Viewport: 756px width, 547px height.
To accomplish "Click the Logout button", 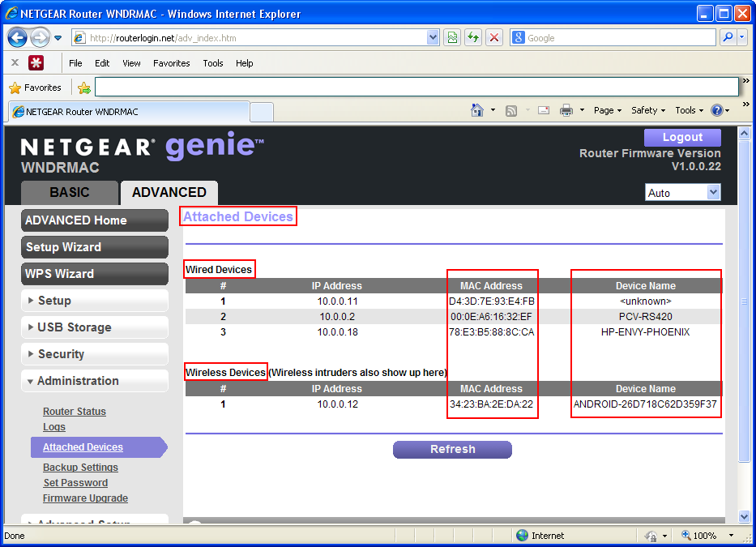I will pyautogui.click(x=682, y=137).
